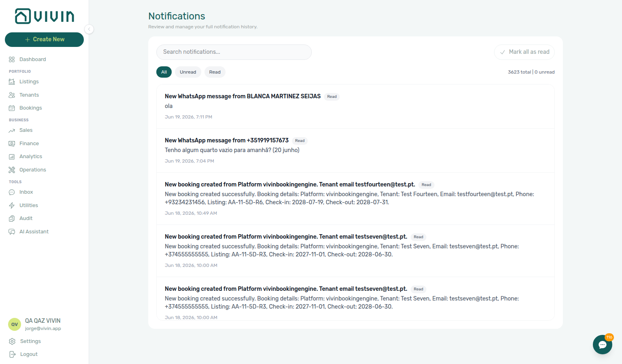Open AI Assistant text link
This screenshot has width=622, height=364.
34,232
